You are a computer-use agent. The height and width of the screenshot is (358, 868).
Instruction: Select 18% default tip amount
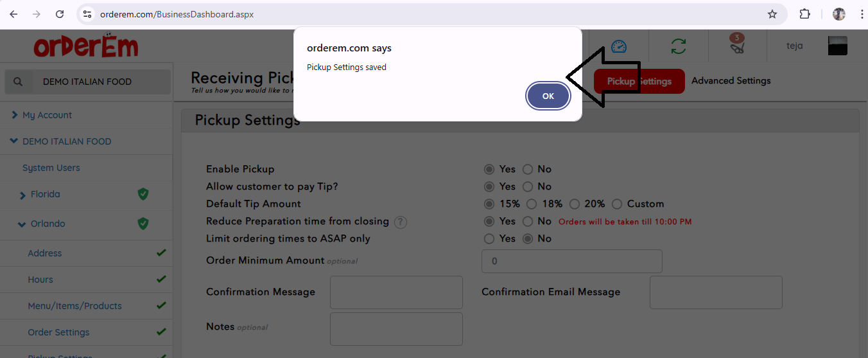pos(532,204)
